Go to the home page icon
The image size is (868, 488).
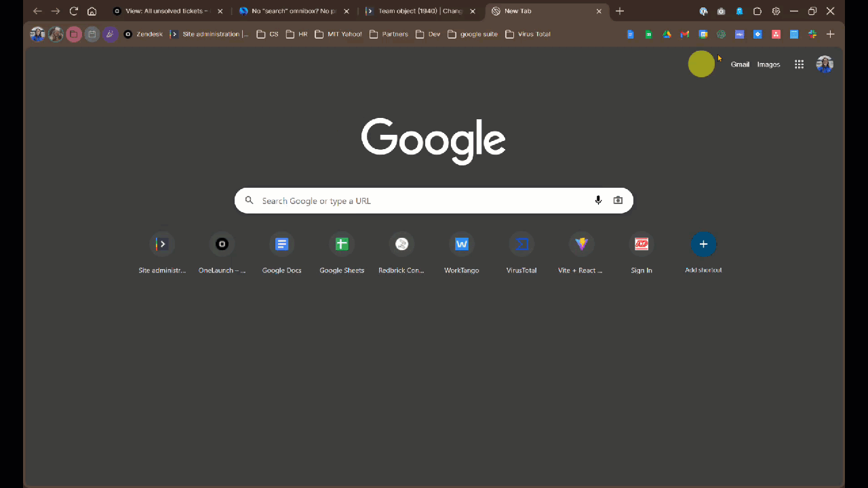point(92,11)
